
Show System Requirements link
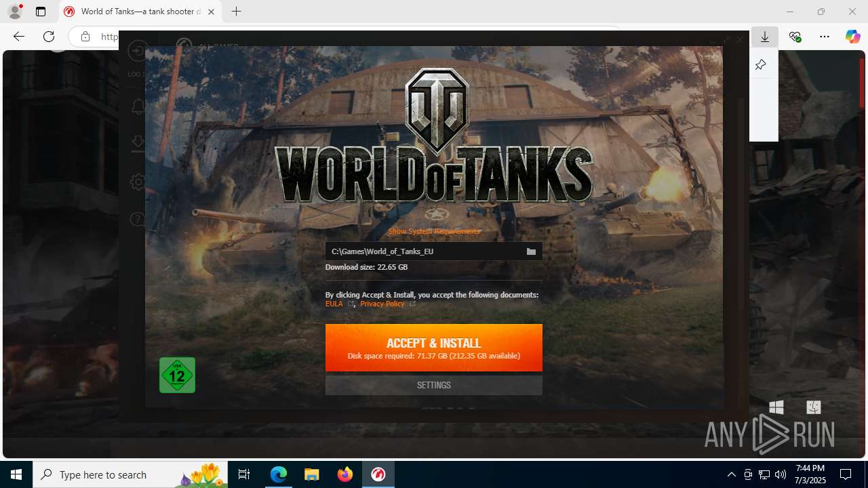pyautogui.click(x=434, y=231)
